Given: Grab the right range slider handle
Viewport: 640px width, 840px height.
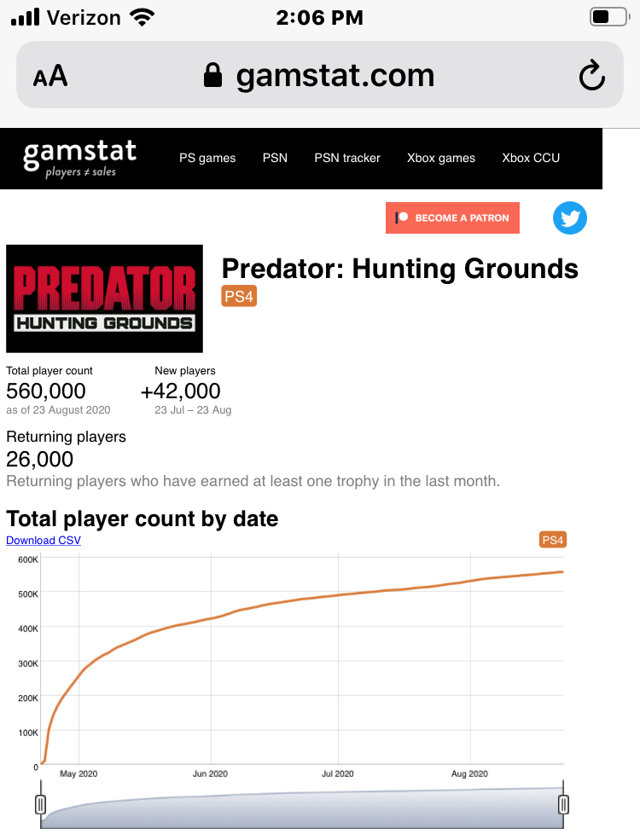Looking at the screenshot, I should click(x=563, y=804).
